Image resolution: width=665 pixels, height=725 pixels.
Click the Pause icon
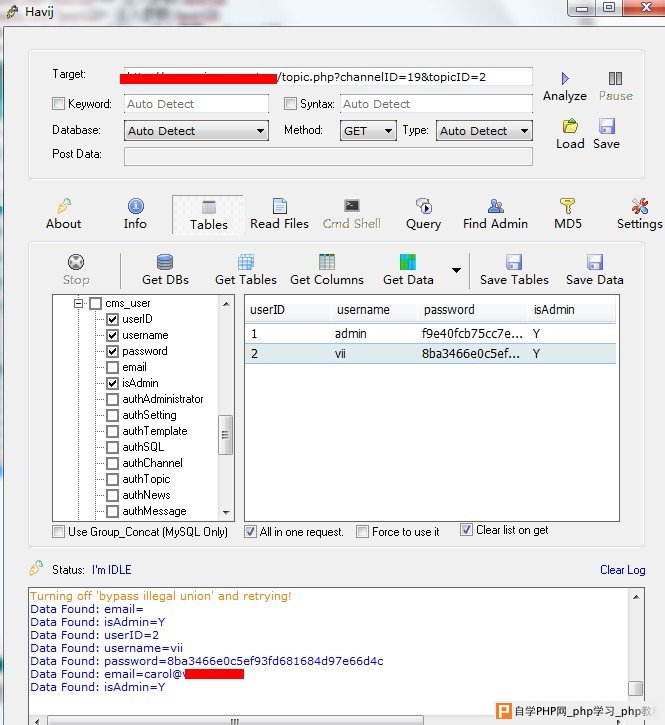click(615, 78)
